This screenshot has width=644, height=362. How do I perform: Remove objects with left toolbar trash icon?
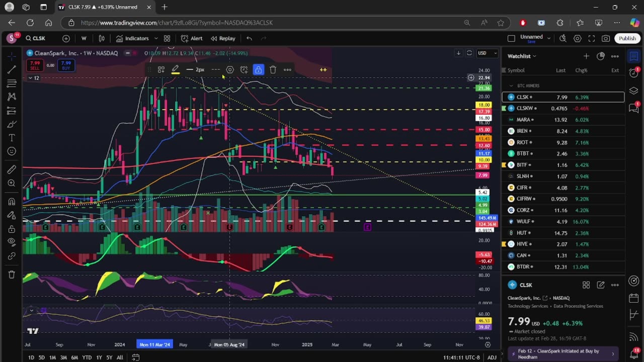coord(12,275)
